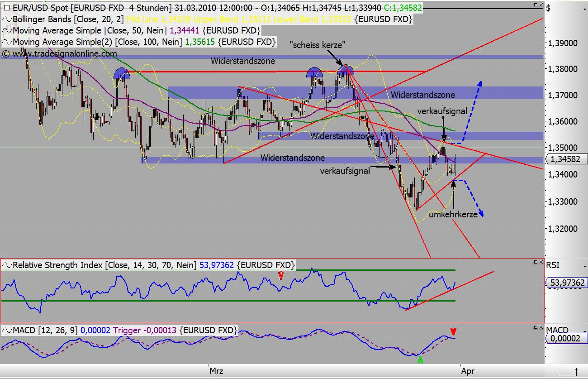Image resolution: width=588 pixels, height=379 pixels.
Task: Maximize the MACD indicator pane
Action: [535, 327]
